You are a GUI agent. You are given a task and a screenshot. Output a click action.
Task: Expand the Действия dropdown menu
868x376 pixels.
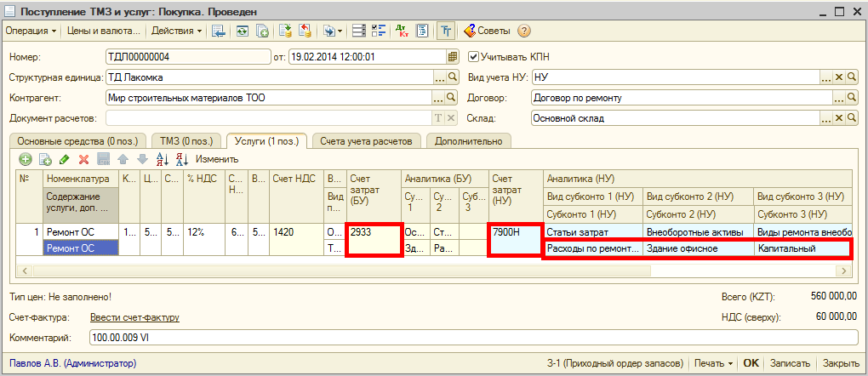[177, 31]
